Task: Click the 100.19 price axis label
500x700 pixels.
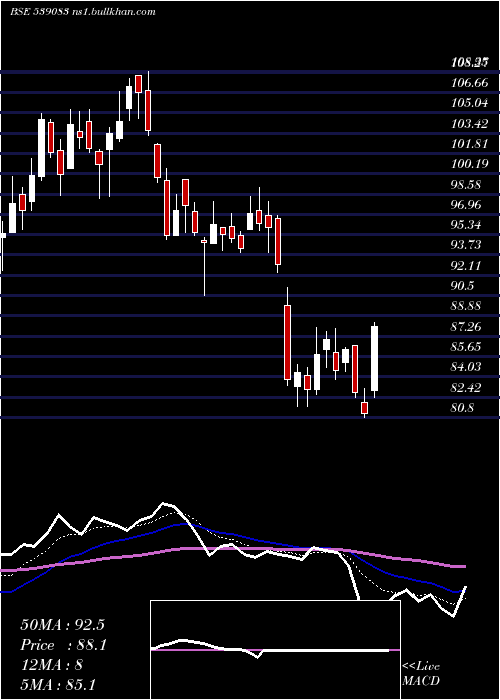Action: 469,164
